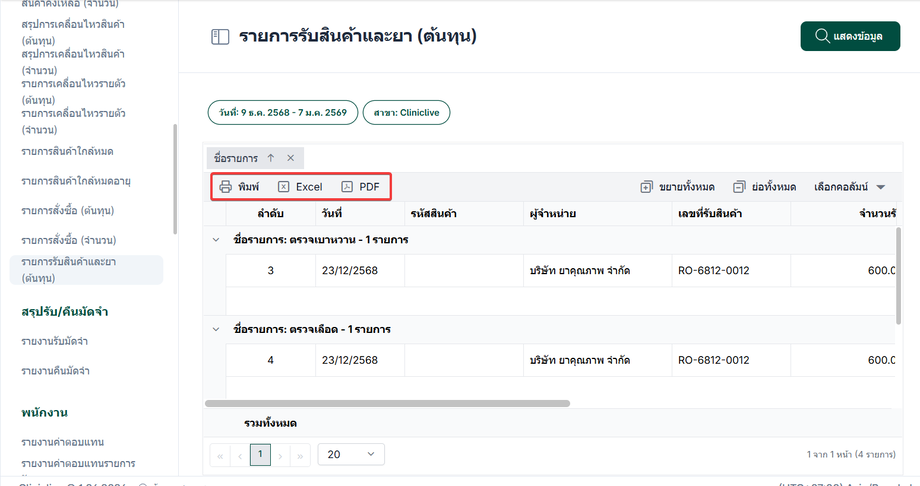Click the report layout icon beside title
The width and height of the screenshot is (920, 486).
[x=220, y=37]
